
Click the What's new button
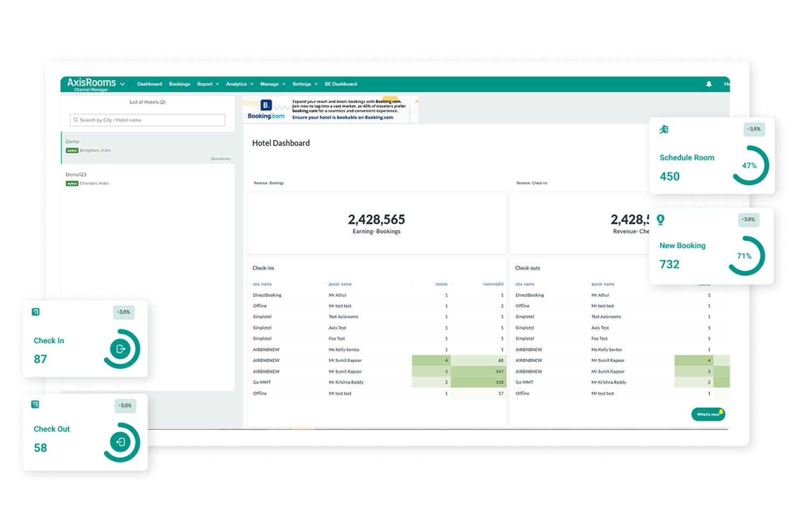tap(708, 414)
